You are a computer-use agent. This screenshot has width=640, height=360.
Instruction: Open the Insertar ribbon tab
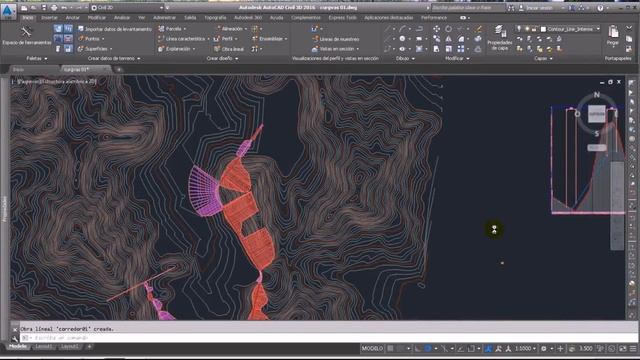(49, 18)
